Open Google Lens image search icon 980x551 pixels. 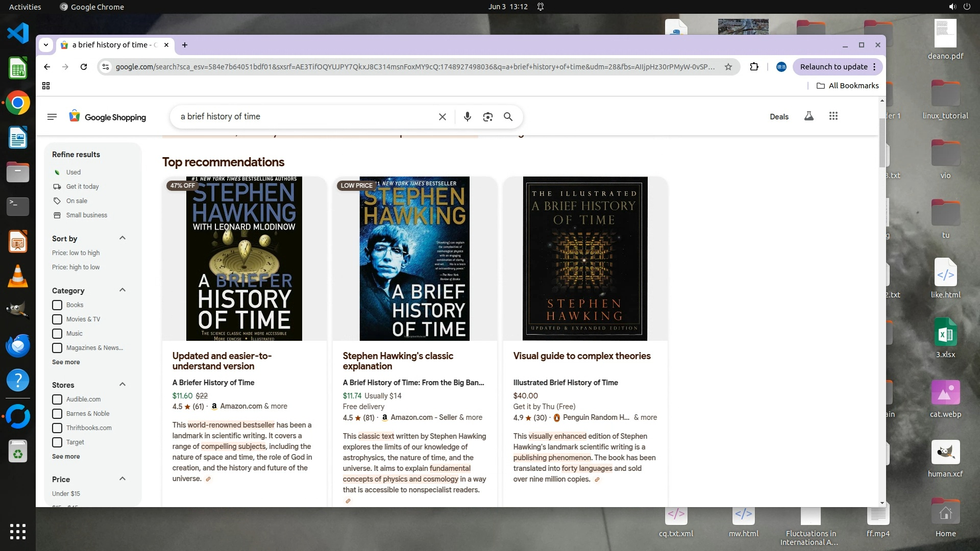[x=487, y=117]
